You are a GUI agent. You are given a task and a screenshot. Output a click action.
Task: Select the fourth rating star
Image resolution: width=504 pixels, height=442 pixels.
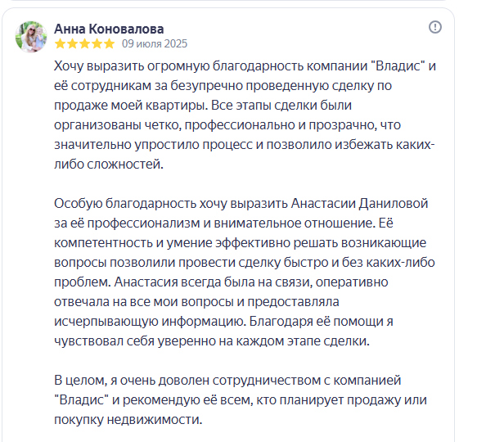click(97, 43)
